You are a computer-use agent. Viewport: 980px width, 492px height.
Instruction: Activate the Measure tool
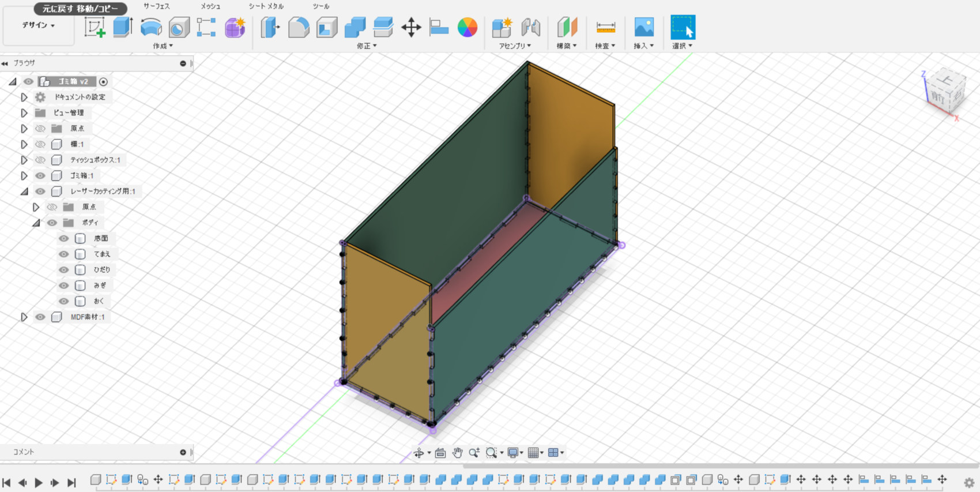pos(605,27)
